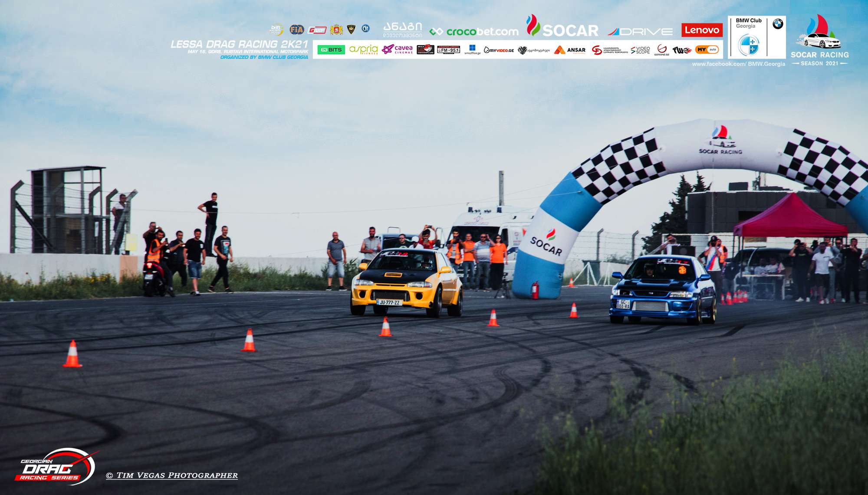Click the SOCAR RACING season 2021 logo
The height and width of the screenshot is (495, 868).
tap(819, 40)
